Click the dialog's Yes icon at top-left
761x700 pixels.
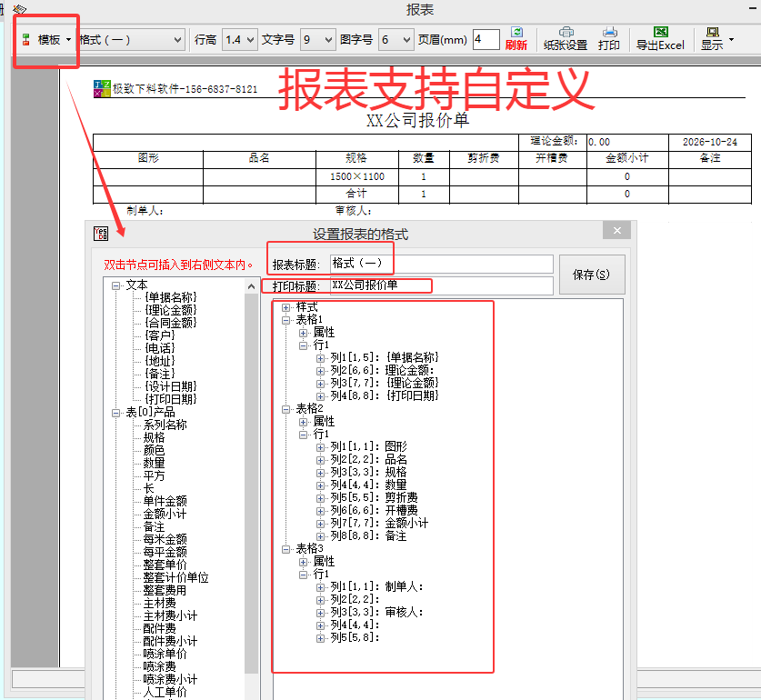click(x=101, y=234)
